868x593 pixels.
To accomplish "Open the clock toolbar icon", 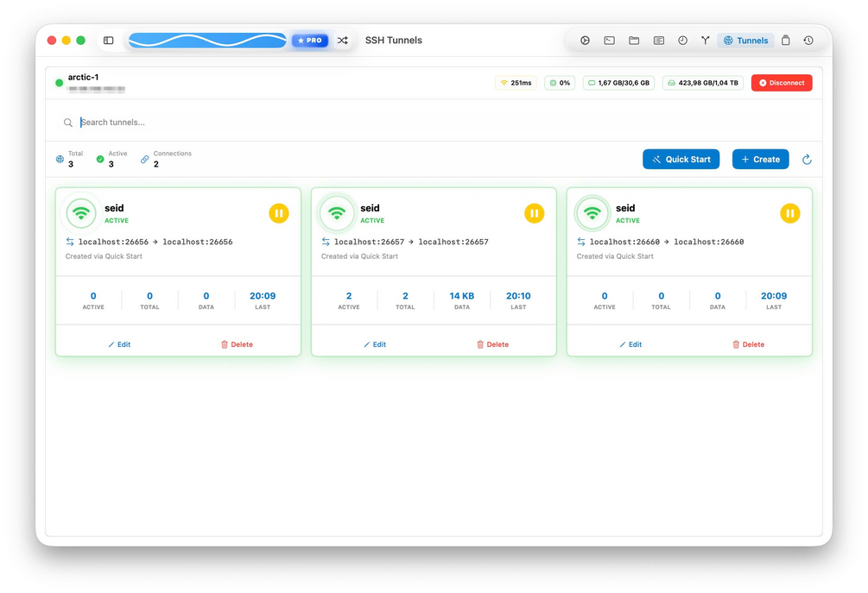I will [x=682, y=41].
